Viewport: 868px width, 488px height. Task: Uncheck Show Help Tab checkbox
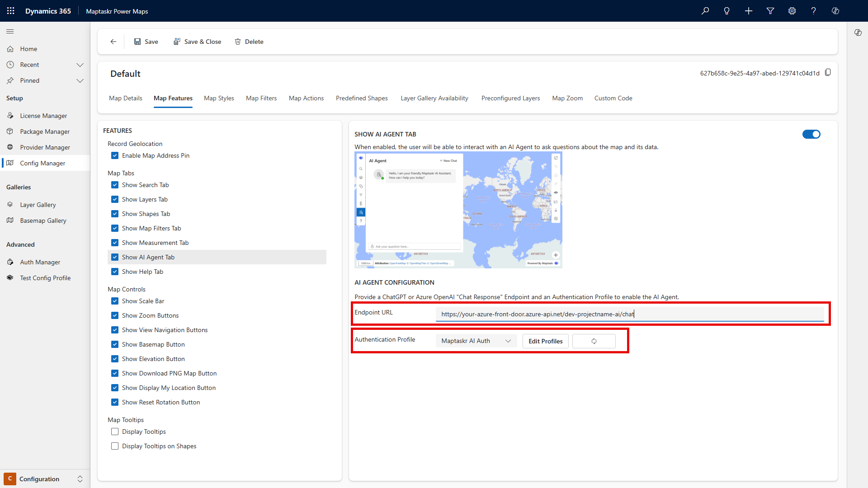point(115,272)
